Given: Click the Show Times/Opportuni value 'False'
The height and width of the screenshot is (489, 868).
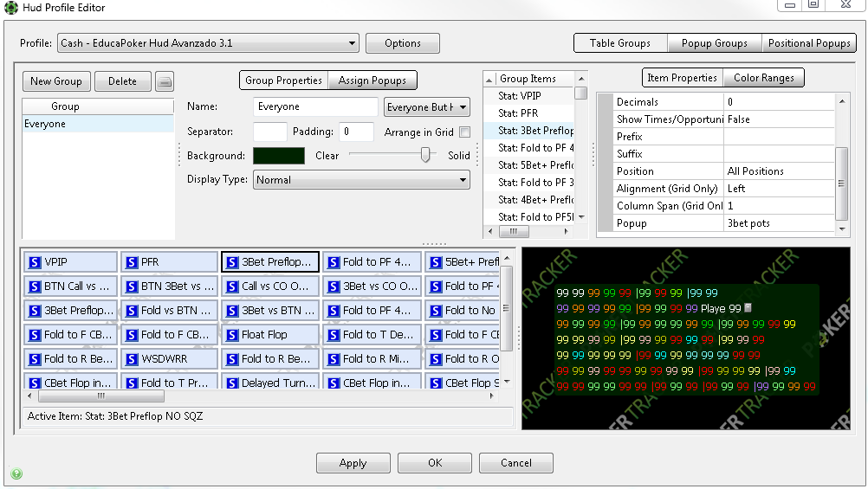Looking at the screenshot, I should 779,119.
